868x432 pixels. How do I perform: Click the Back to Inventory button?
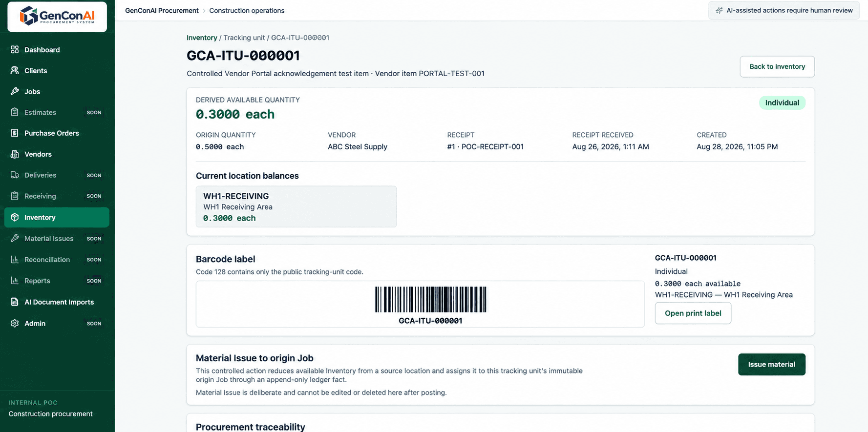coord(777,66)
